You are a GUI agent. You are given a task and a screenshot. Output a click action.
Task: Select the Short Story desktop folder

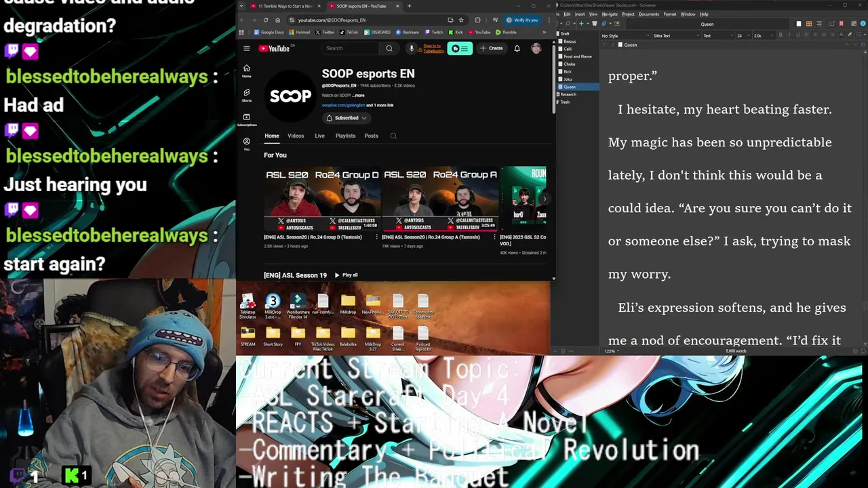tap(273, 338)
